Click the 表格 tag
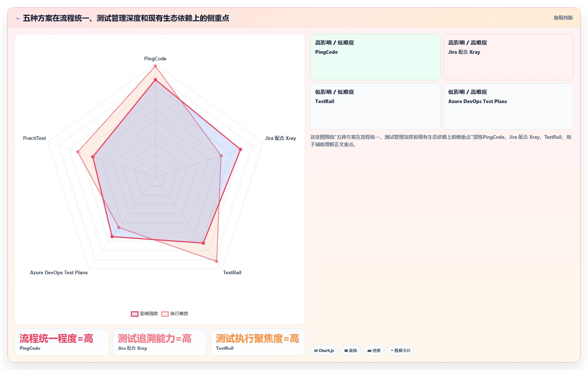The image size is (588, 370). 351,350
